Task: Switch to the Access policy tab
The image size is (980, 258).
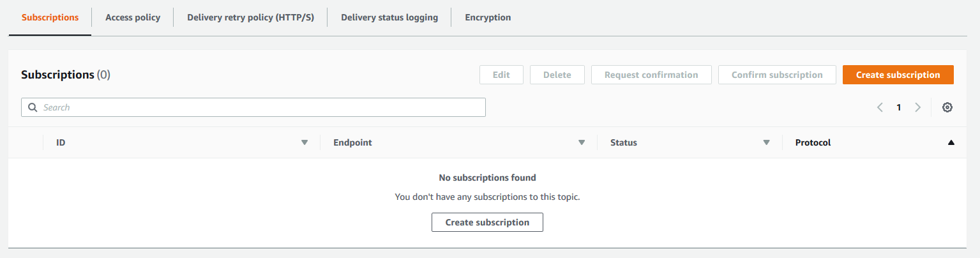Action: [133, 17]
